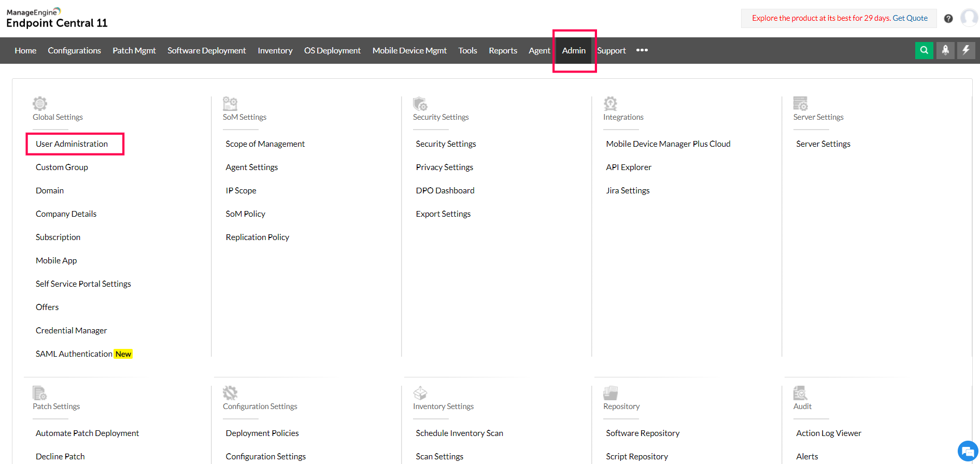Open User Administration
Image resolution: width=980 pixels, height=464 pixels.
pyautogui.click(x=72, y=144)
